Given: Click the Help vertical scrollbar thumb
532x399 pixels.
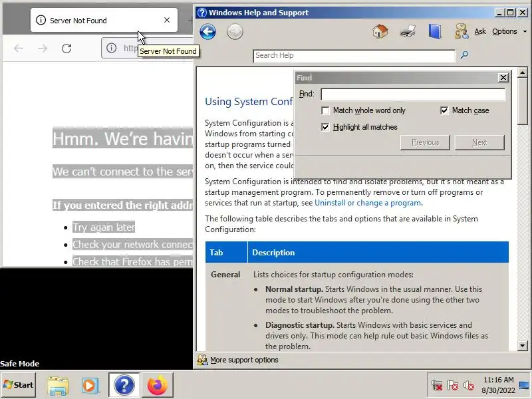Looking at the screenshot, I should point(523,101).
